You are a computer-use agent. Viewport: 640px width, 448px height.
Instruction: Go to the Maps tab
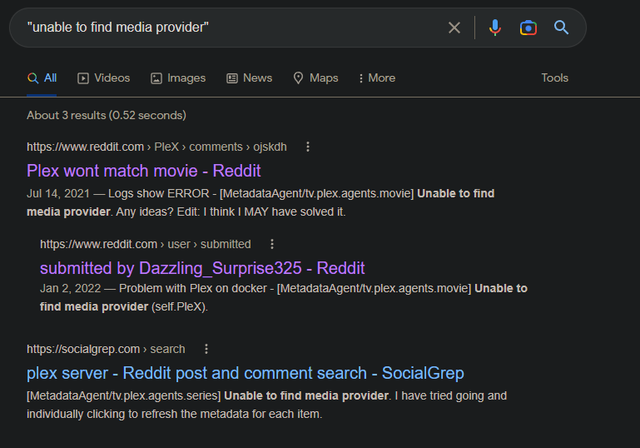(316, 78)
